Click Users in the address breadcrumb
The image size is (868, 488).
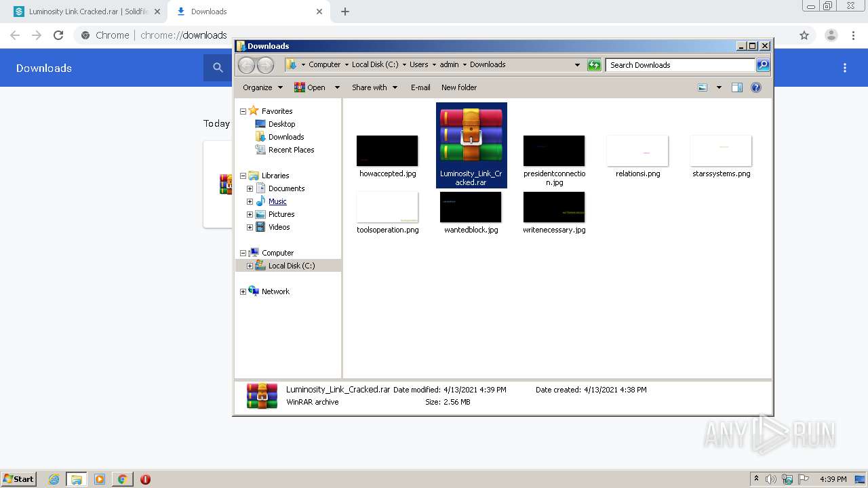coord(419,64)
